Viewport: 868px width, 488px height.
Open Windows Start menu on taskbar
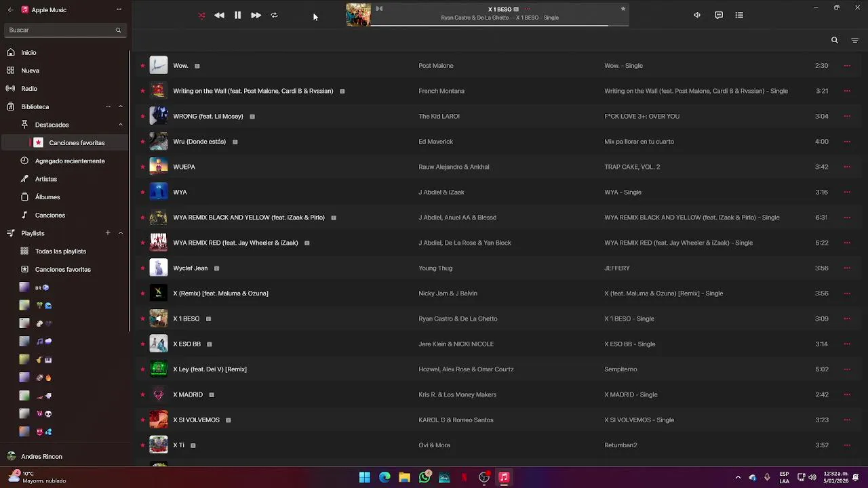point(365,477)
